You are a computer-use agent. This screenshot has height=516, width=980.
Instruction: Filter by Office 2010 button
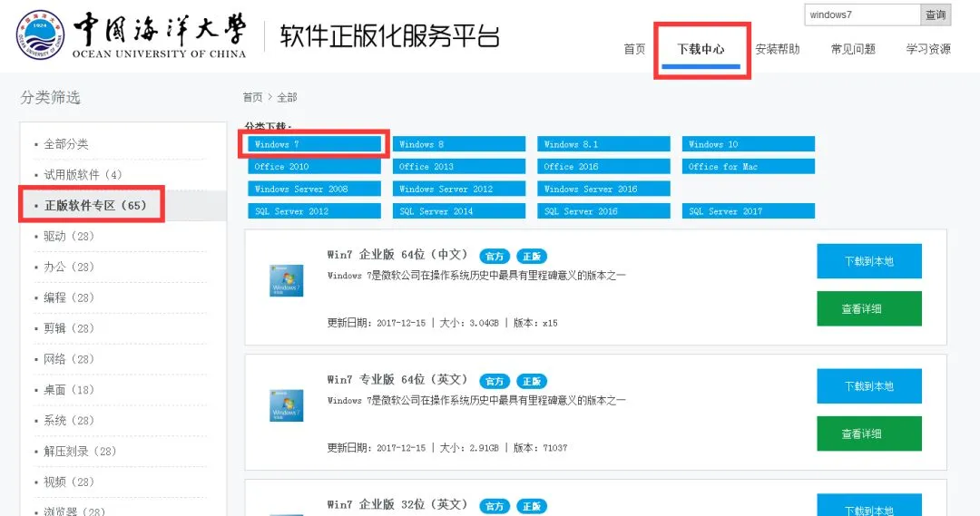click(314, 167)
